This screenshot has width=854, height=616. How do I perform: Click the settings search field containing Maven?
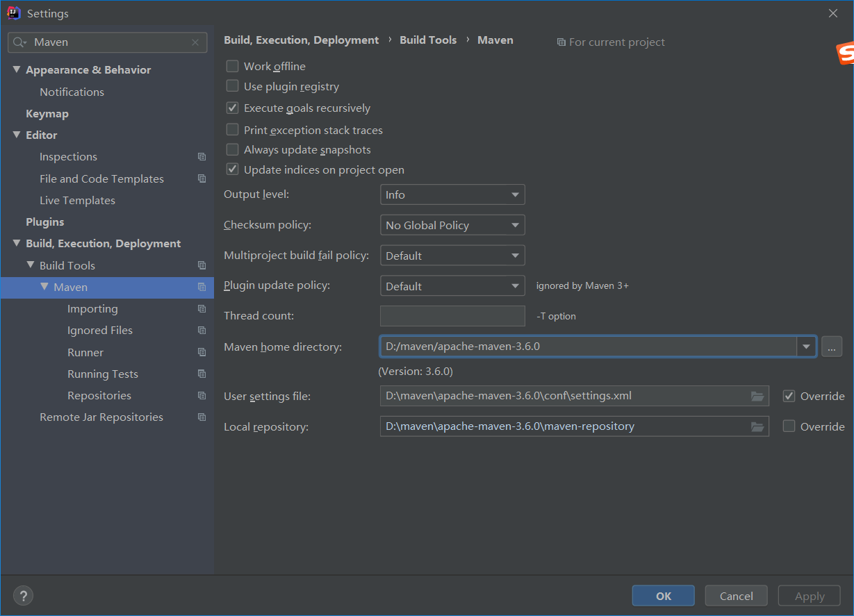coord(108,42)
